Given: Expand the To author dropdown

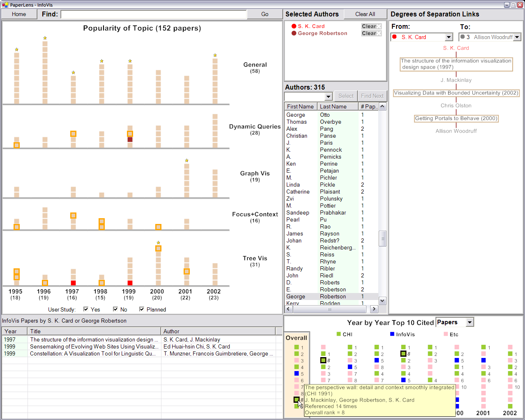Looking at the screenshot, I should (517, 37).
